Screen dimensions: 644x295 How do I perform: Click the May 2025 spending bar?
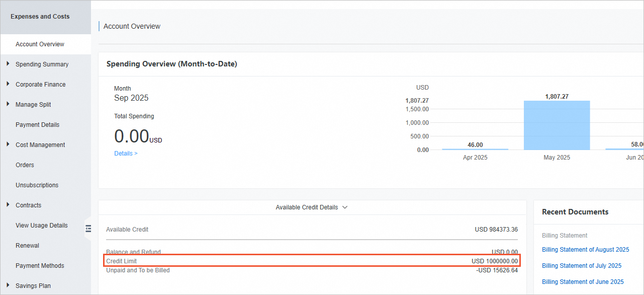[x=557, y=125]
